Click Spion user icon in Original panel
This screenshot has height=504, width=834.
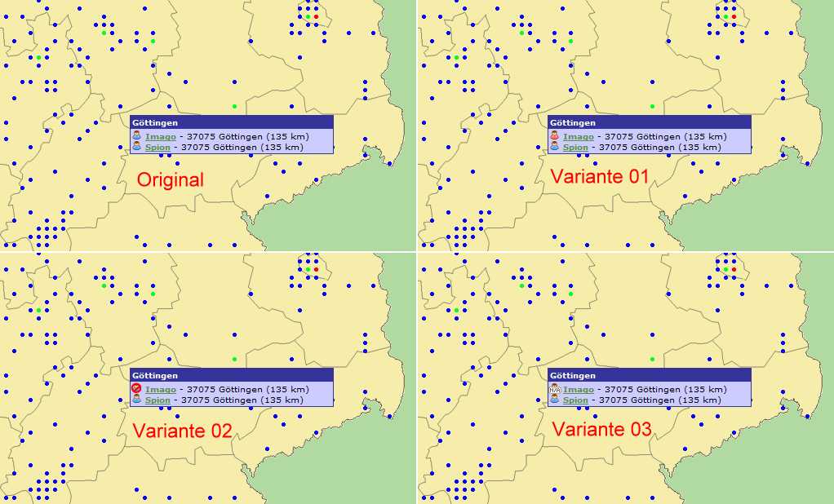coord(136,147)
